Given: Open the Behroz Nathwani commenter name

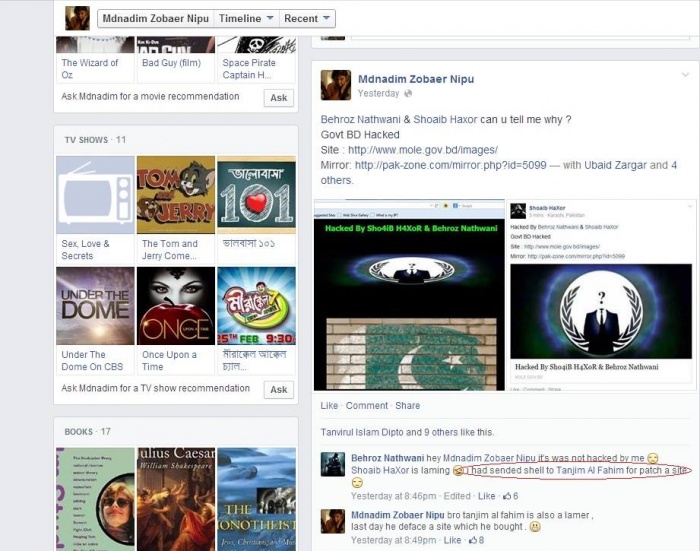Looking at the screenshot, I should 388,458.
